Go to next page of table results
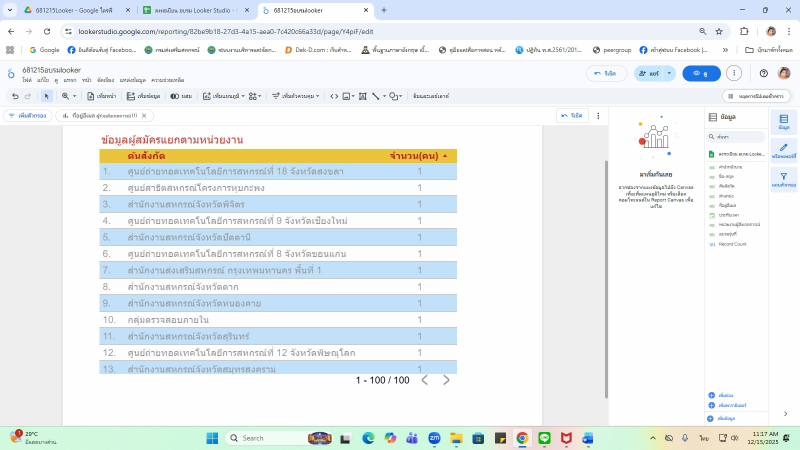 (x=446, y=380)
